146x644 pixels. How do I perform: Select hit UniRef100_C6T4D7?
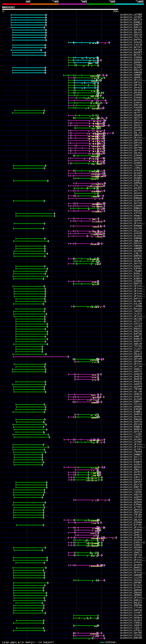coord(131,17)
